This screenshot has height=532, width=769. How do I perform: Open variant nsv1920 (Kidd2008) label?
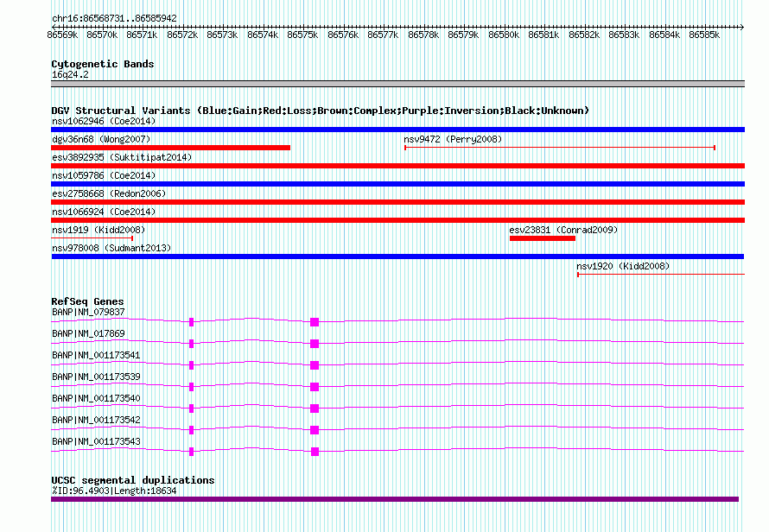(x=623, y=266)
